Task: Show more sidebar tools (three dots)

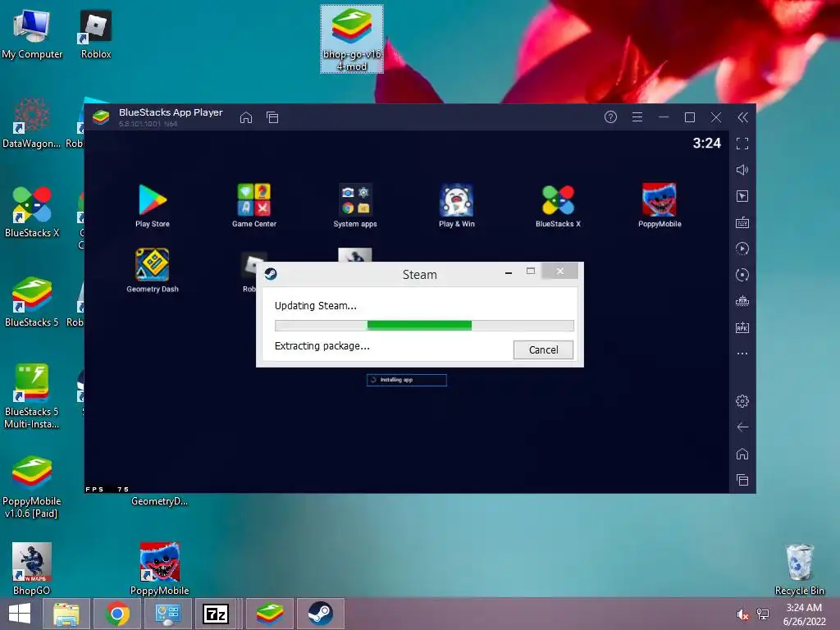Action: click(742, 354)
